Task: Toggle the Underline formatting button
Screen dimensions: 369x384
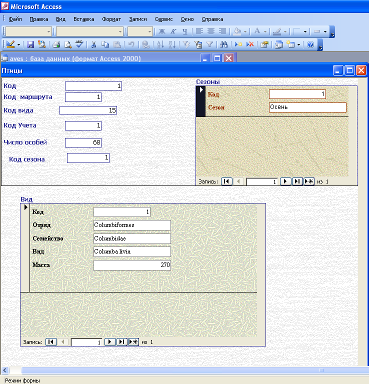Action: (x=185, y=32)
